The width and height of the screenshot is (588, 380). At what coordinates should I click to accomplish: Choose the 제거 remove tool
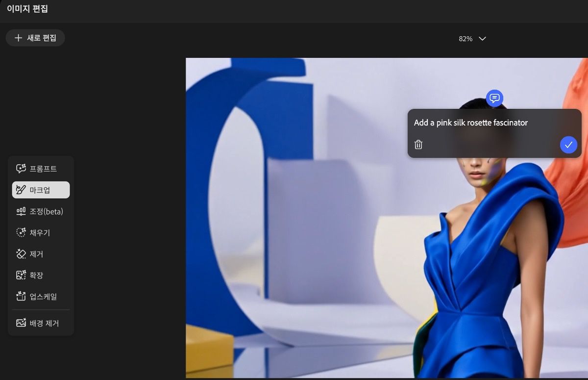tap(41, 254)
